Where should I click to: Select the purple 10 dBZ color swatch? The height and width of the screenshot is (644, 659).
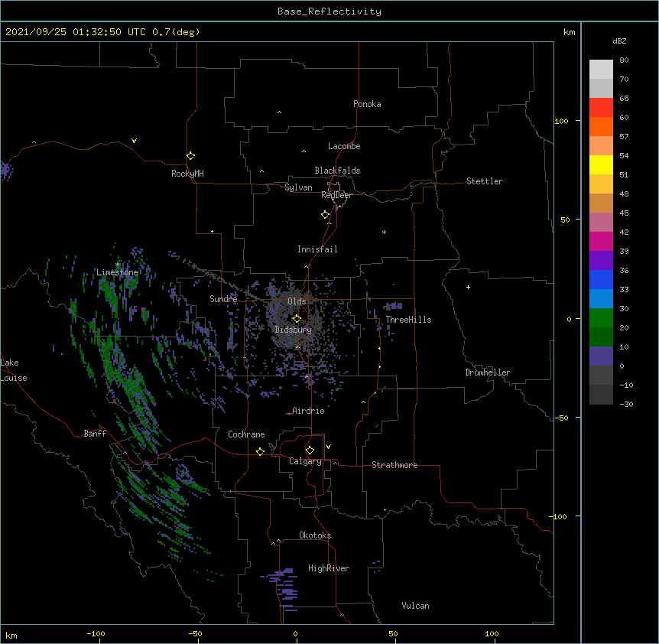601,356
